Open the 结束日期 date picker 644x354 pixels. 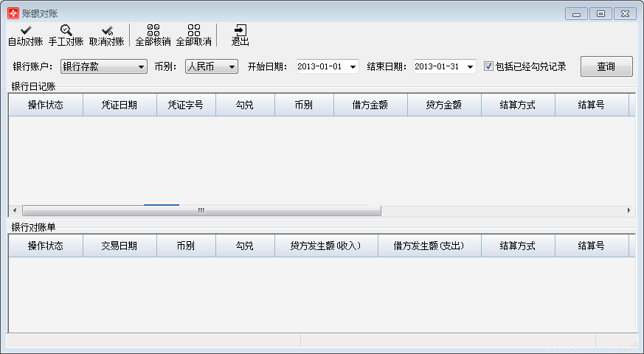[470, 67]
